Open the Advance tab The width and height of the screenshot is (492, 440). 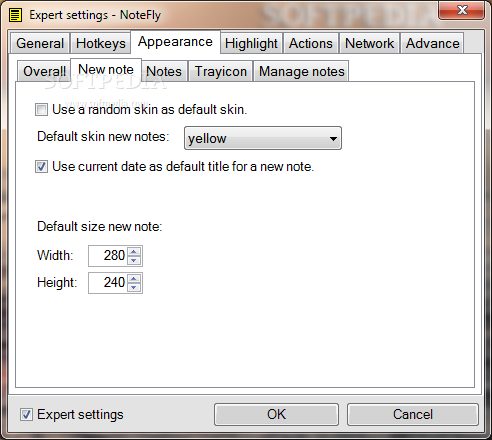point(432,43)
